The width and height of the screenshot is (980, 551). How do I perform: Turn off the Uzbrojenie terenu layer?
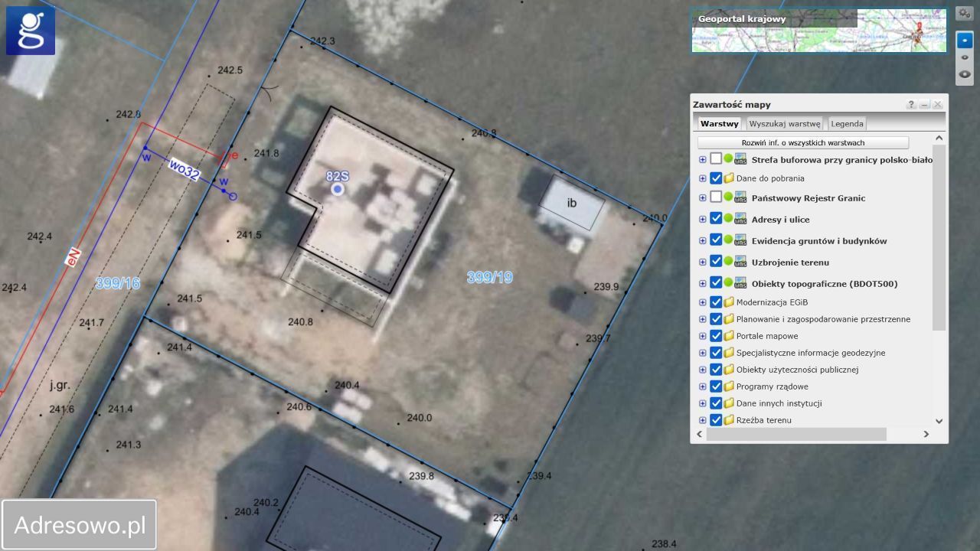(x=716, y=262)
